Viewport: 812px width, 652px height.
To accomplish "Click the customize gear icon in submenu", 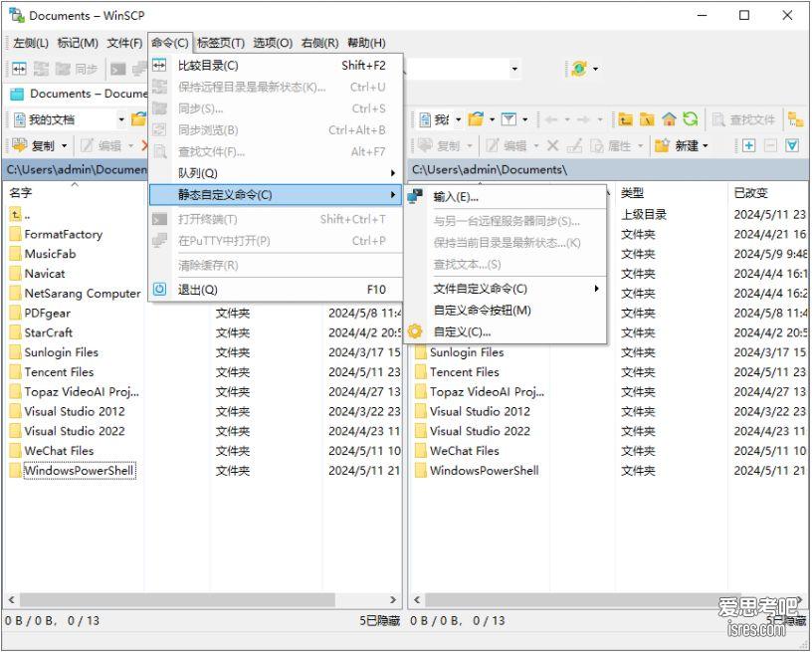I will (x=415, y=331).
